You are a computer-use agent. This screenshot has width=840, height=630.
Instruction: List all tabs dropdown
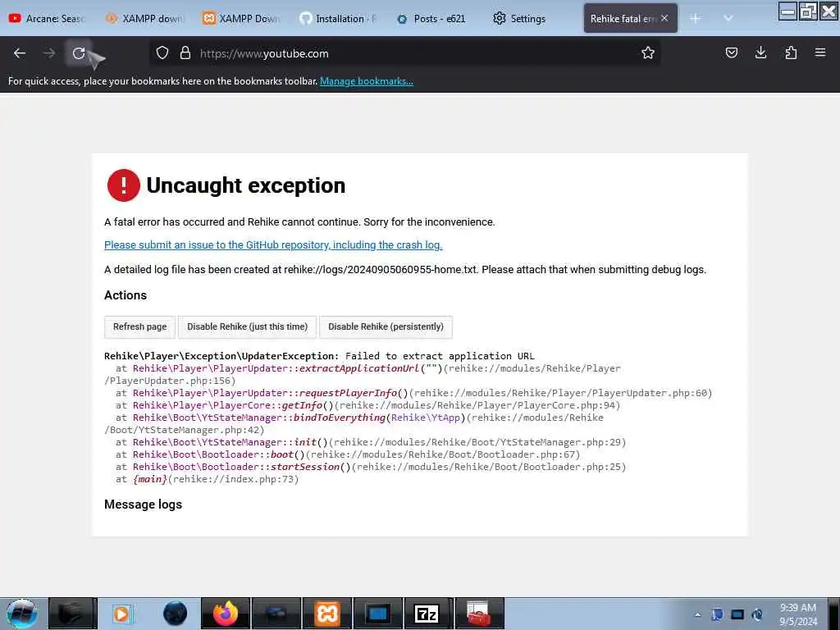click(728, 18)
